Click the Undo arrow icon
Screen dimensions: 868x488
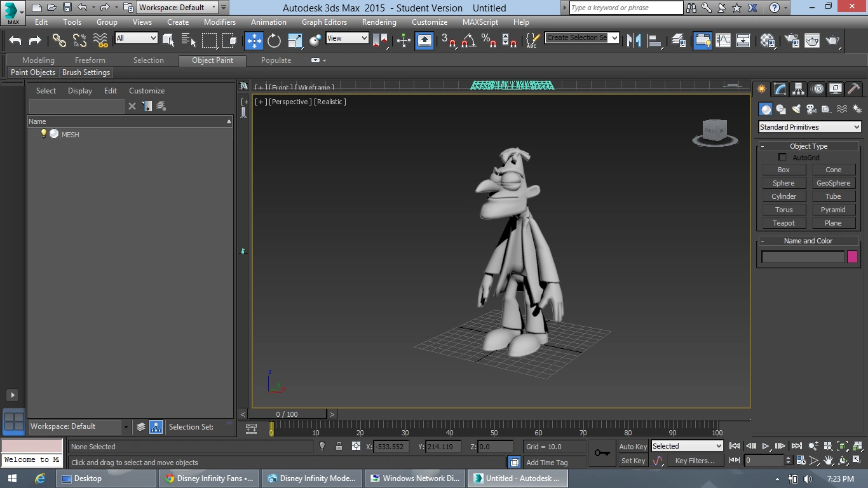[x=15, y=41]
